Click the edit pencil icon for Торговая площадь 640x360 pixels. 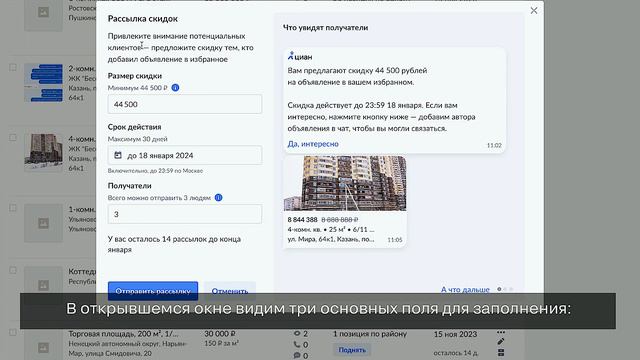click(x=501, y=342)
